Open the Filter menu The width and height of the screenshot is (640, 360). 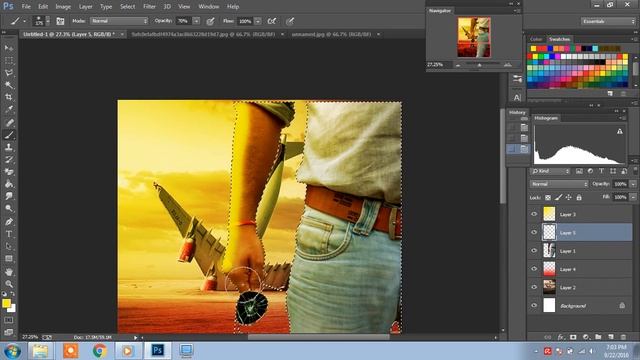tap(149, 7)
